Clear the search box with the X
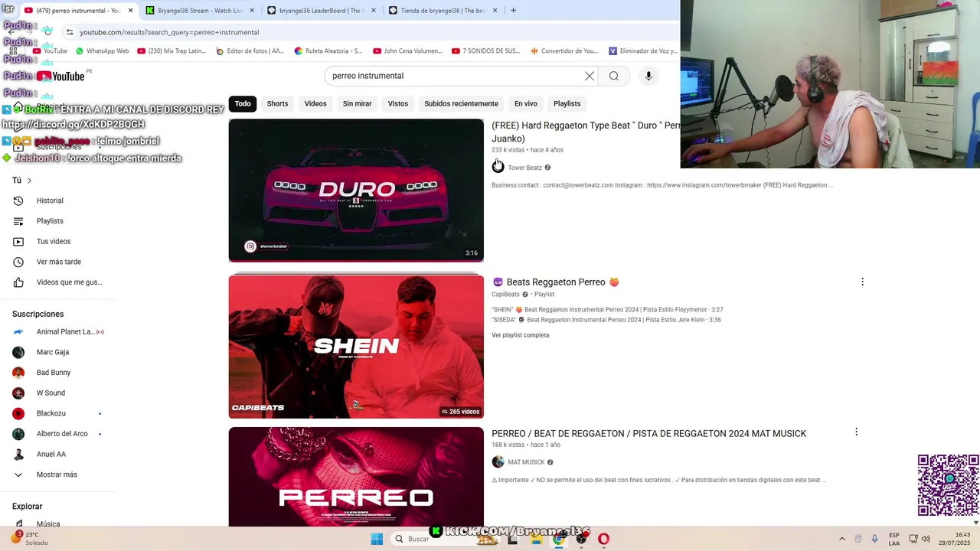This screenshot has height=551, width=980. (x=590, y=76)
